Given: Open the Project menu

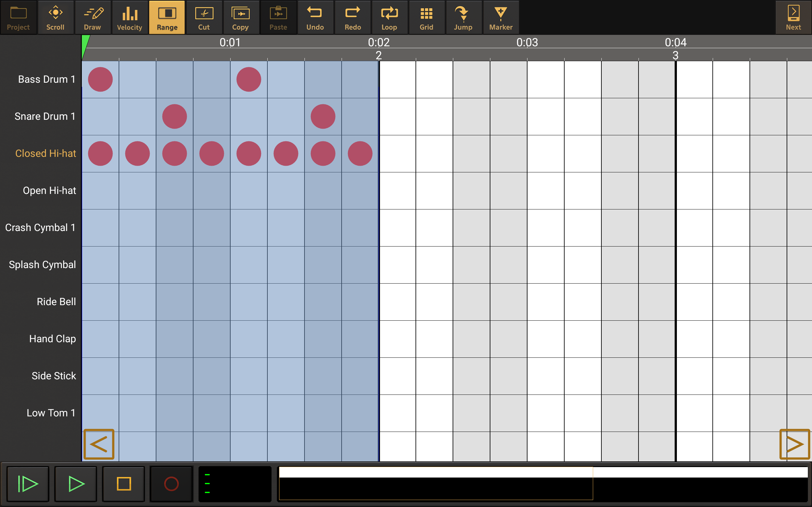Looking at the screenshot, I should (18, 17).
